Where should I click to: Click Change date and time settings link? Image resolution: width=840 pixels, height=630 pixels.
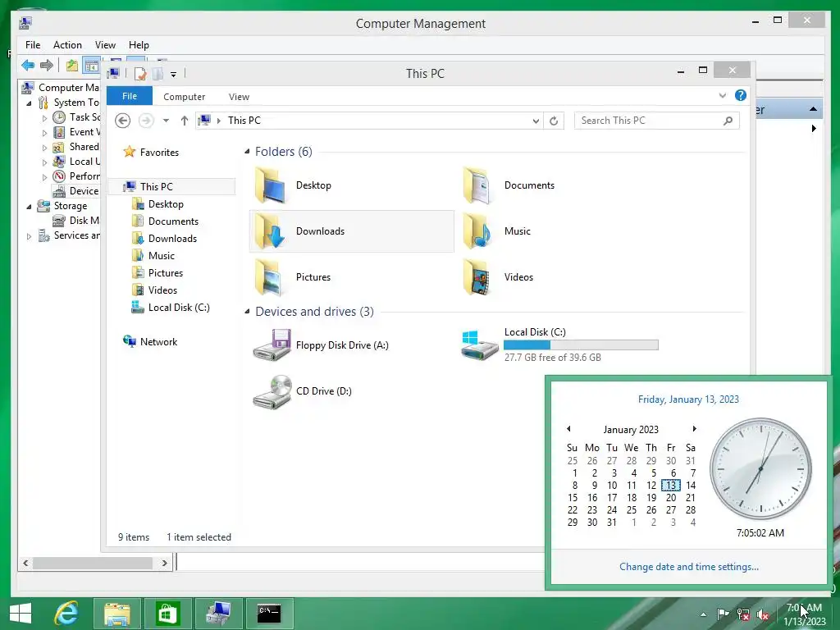coord(688,567)
